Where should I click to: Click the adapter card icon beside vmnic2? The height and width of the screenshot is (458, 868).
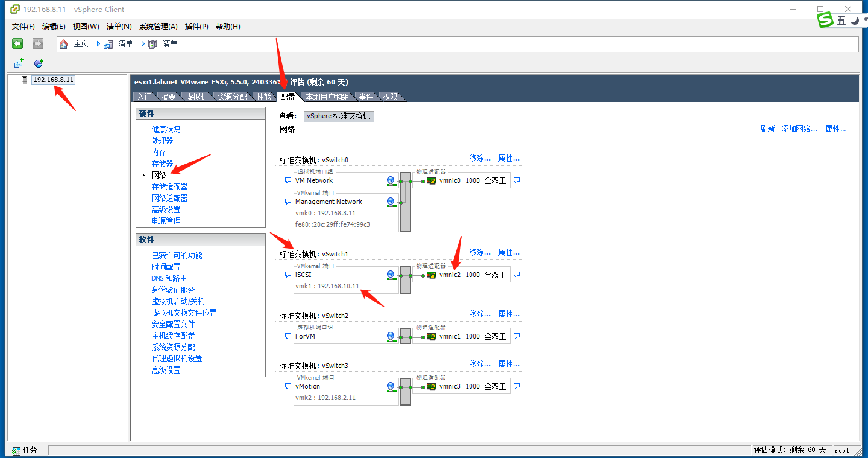(x=432, y=275)
